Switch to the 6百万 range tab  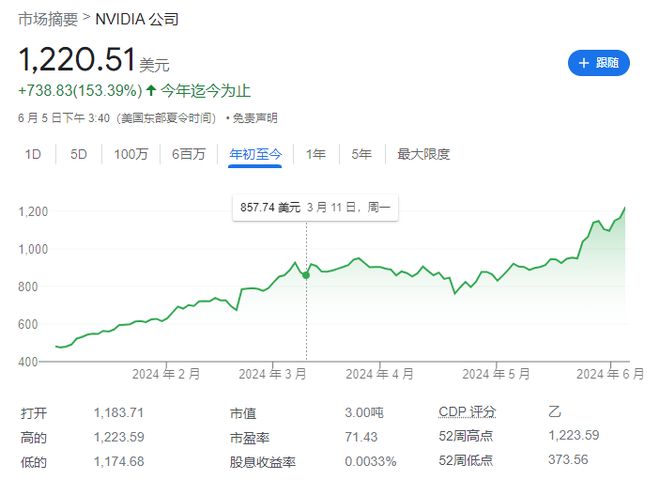click(x=189, y=154)
